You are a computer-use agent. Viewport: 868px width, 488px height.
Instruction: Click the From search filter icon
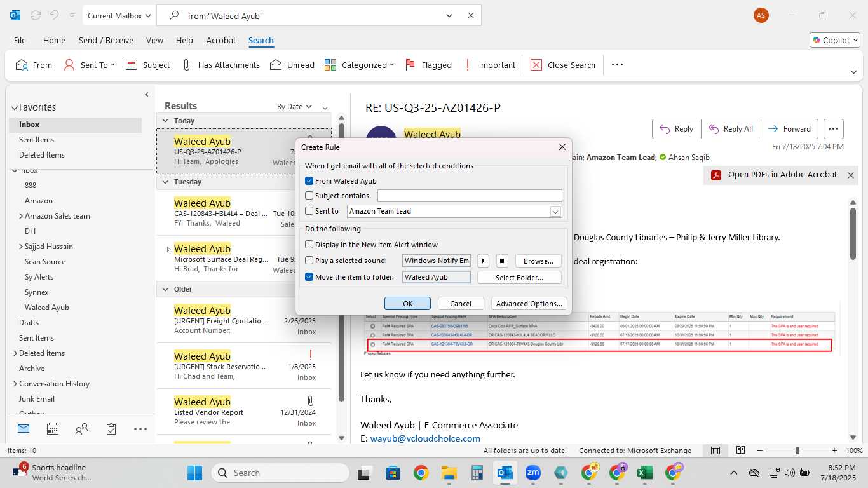[22, 65]
